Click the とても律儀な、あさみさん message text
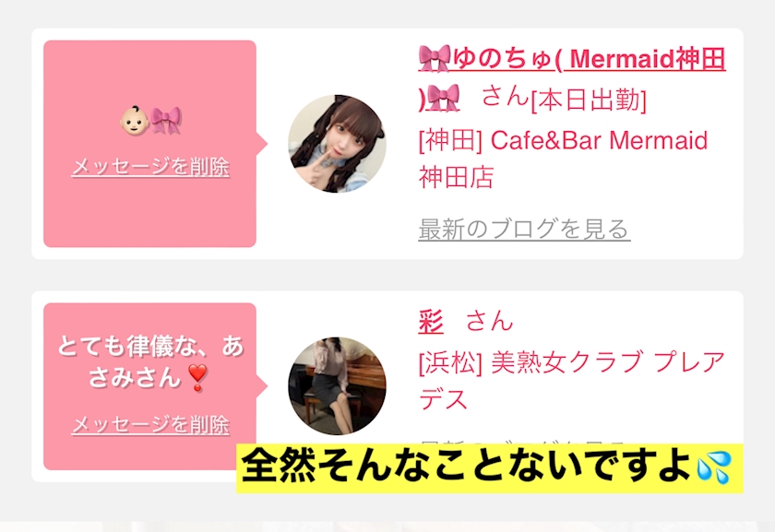The image size is (775, 532). pyautogui.click(x=150, y=361)
